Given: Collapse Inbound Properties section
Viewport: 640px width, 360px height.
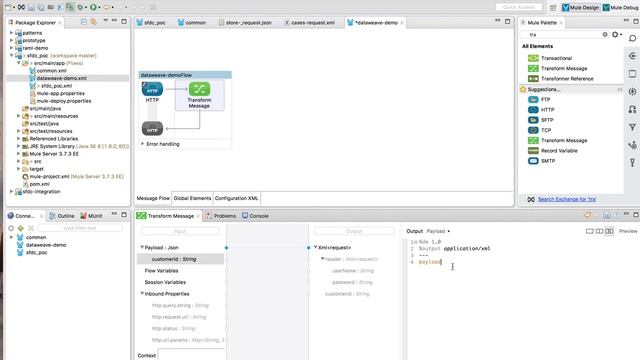Looking at the screenshot, I should click(142, 293).
